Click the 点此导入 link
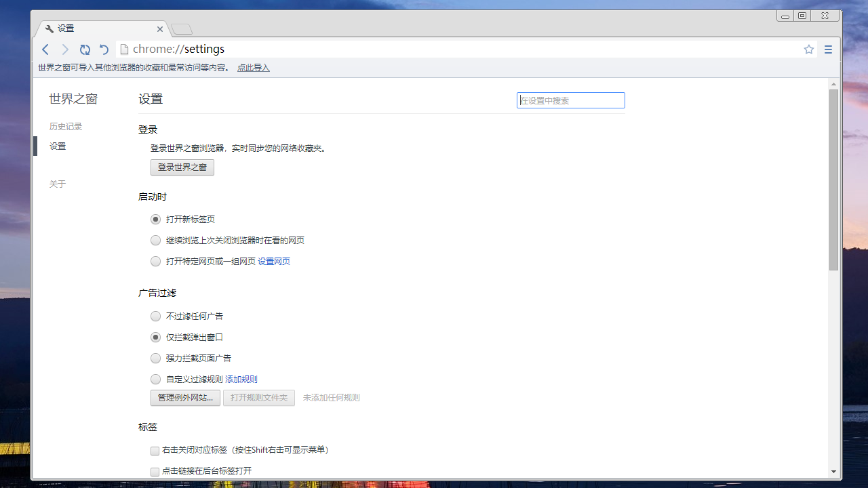The height and width of the screenshot is (488, 868). tap(253, 68)
